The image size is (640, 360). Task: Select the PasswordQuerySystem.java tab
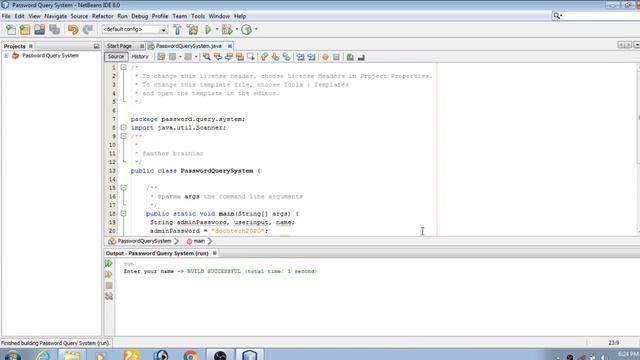[x=188, y=46]
